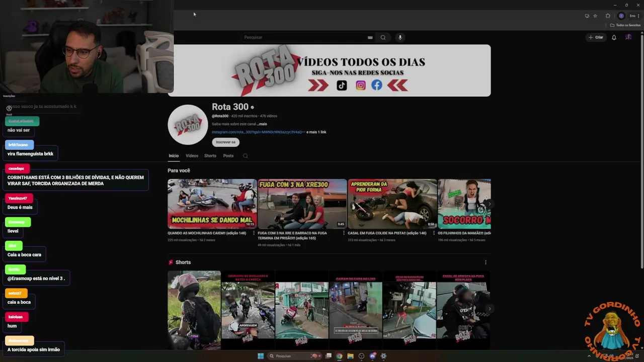
Task: Switch to the Shorts channel tab
Action: (x=210, y=156)
